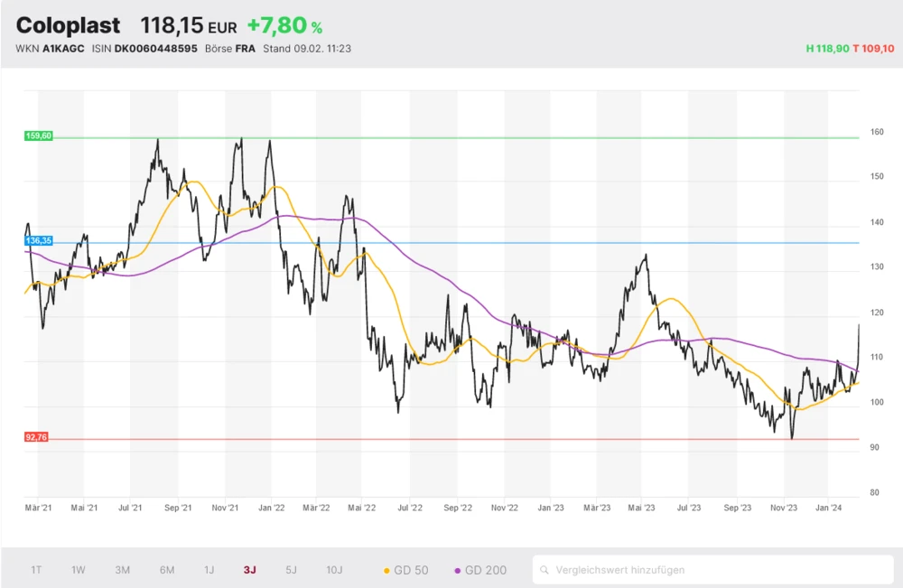Click the Coloplast stock title
The image size is (903, 588).
click(68, 25)
